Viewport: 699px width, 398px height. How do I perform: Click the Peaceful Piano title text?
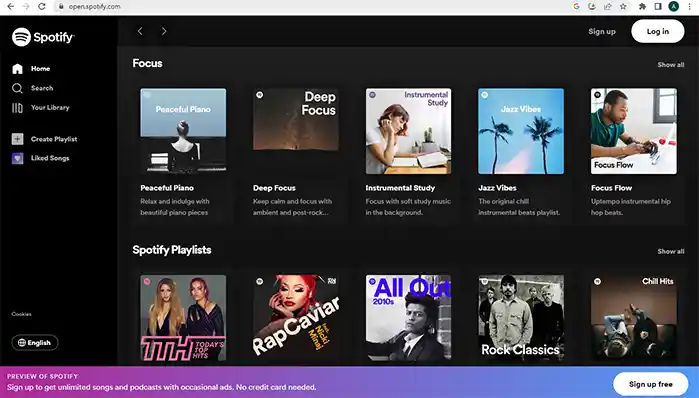pos(167,188)
